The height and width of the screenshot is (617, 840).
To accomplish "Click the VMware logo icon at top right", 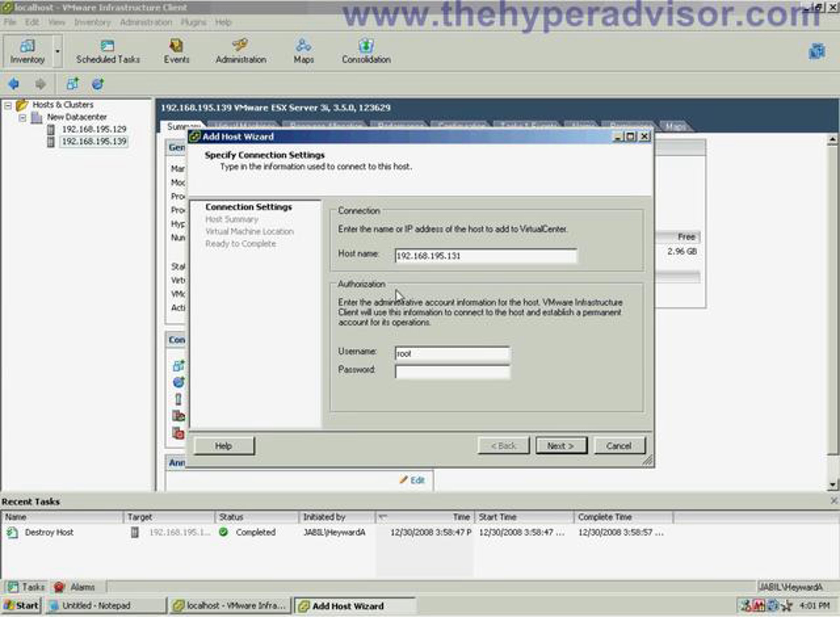I will point(817,51).
